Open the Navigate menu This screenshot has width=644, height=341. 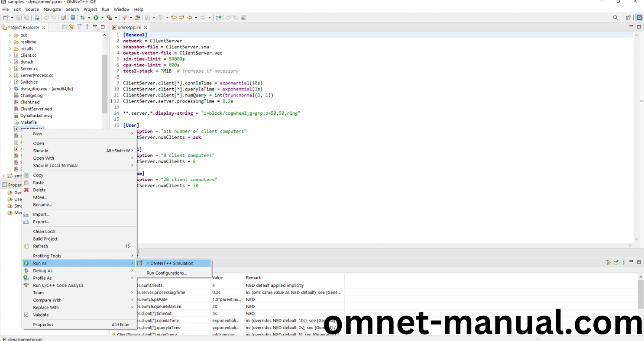52,9
